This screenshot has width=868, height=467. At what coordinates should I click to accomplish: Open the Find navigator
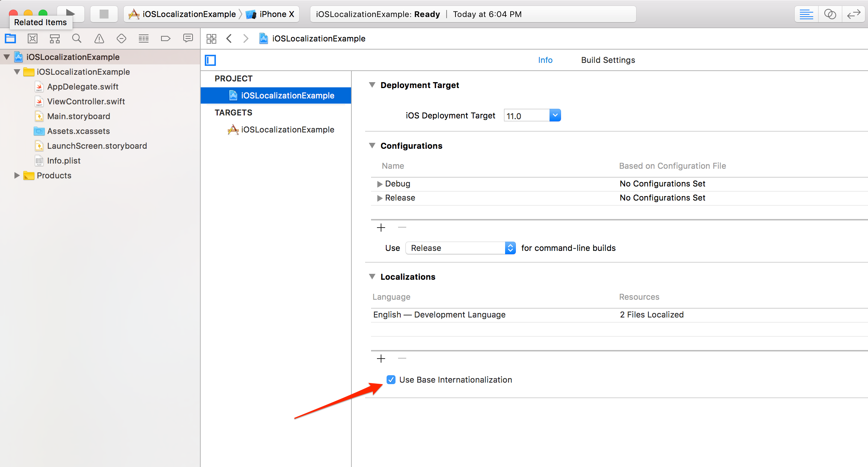(x=77, y=38)
